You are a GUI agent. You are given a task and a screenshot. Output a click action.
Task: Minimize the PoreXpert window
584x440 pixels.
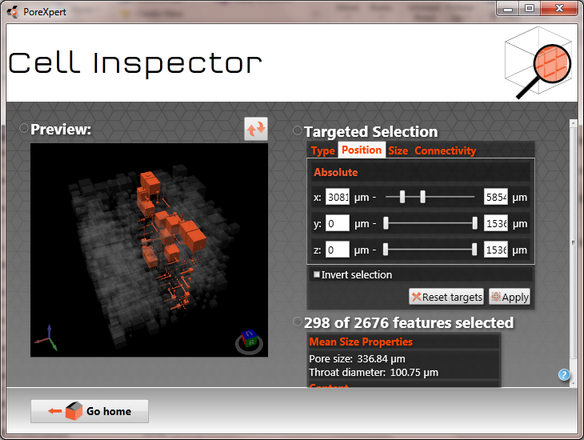point(508,9)
